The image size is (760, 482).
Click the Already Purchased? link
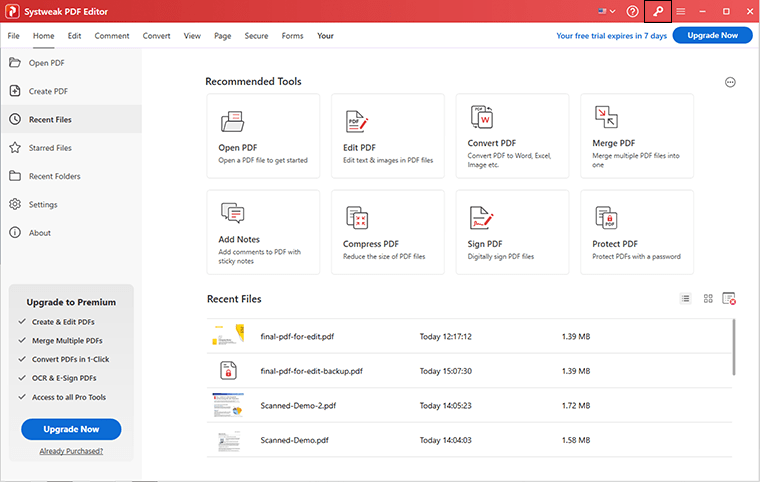pyautogui.click(x=71, y=451)
